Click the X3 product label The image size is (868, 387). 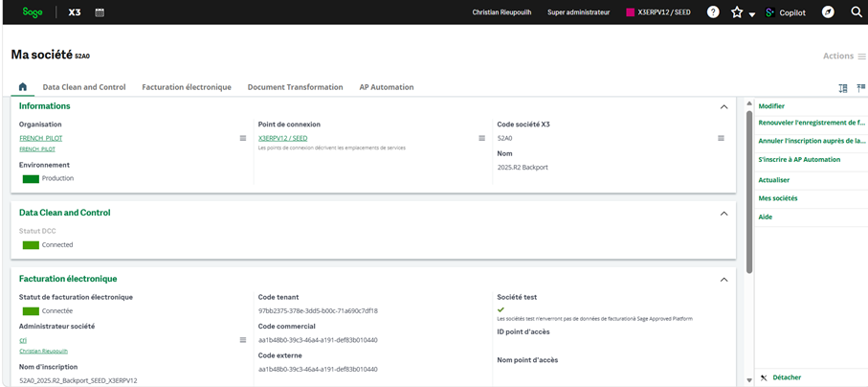coord(75,12)
